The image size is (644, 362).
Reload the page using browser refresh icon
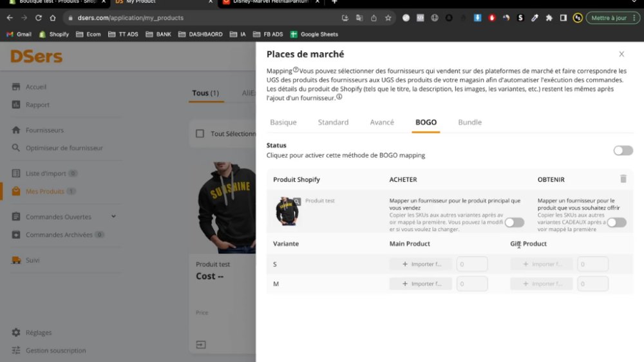[x=38, y=17]
